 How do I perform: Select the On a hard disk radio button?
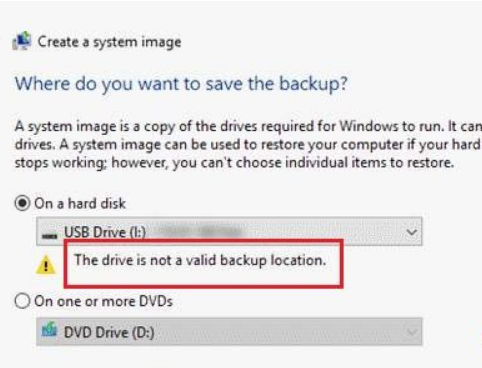click(x=22, y=203)
